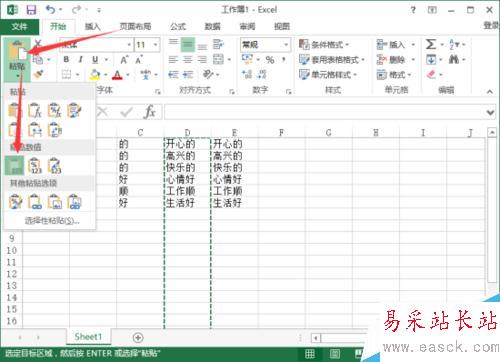The height and width of the screenshot is (362, 500).
Task: Open Excel Help question mark
Action: [x=413, y=10]
